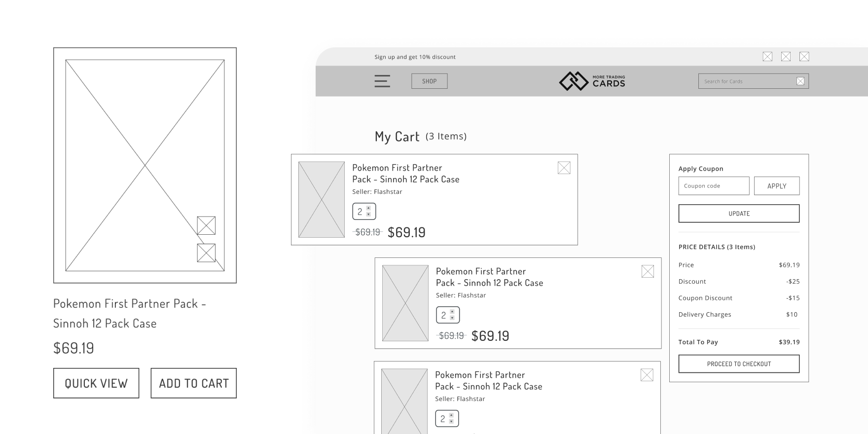Open quantity selector of third cart item
The height and width of the screenshot is (434, 868).
(x=447, y=419)
